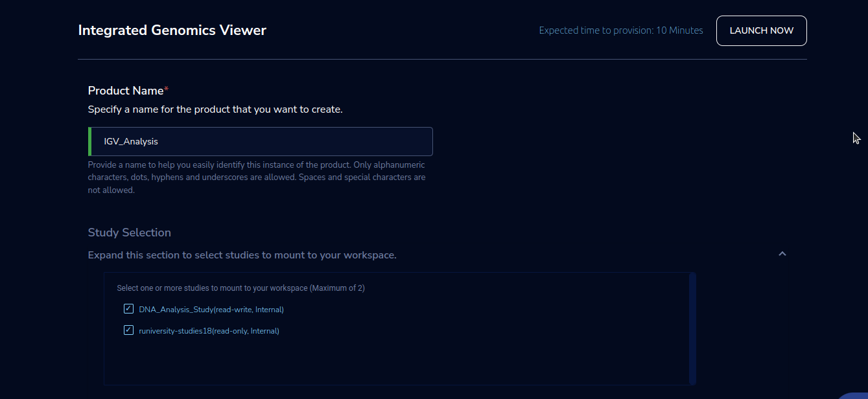
Task: Click 'Select one or more studies' instruction text
Action: (x=240, y=288)
